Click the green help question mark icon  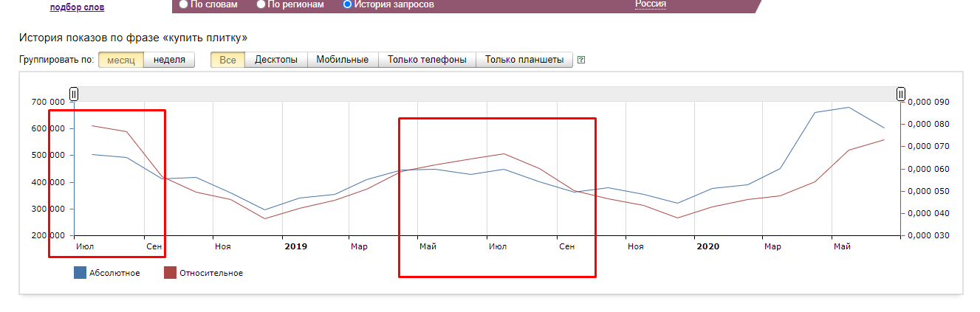click(x=581, y=60)
